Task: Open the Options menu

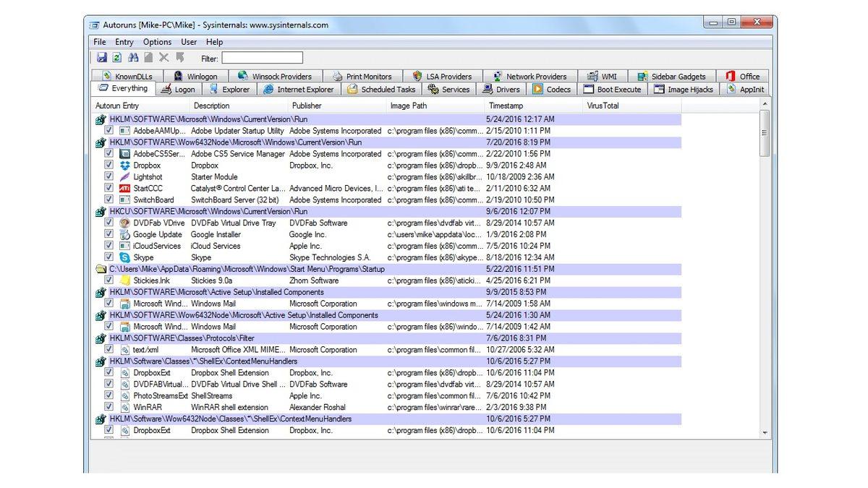Action: click(x=157, y=42)
